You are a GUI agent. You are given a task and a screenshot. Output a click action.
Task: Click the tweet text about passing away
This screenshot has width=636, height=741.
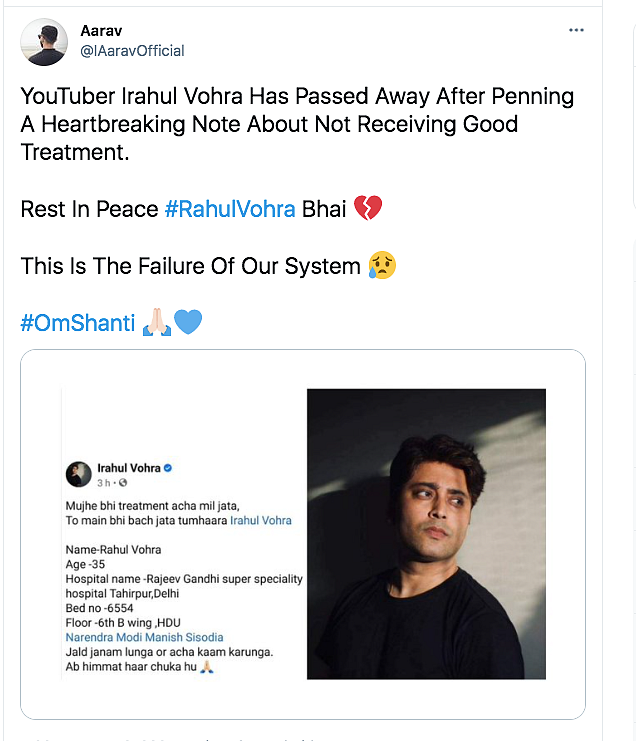[297, 124]
